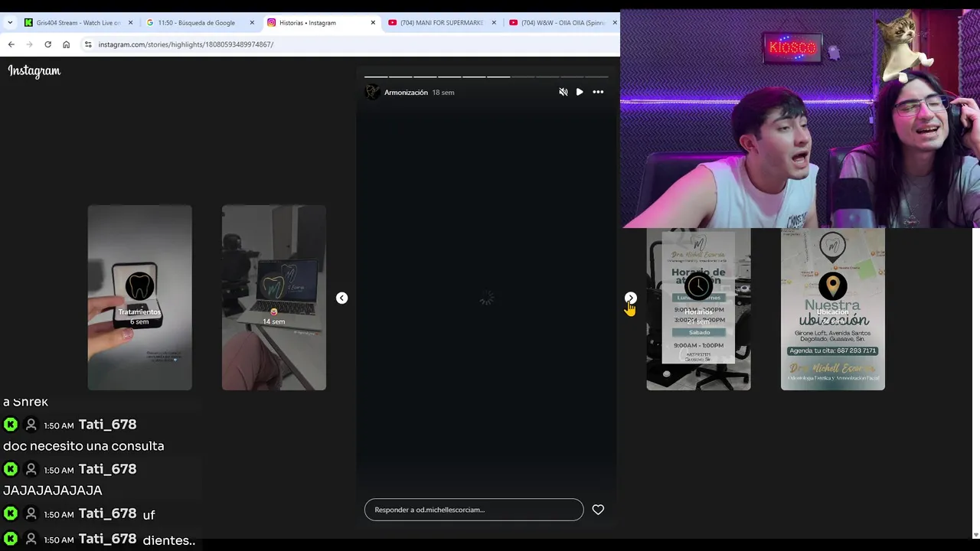Click the Armonización highlight name
Image resolution: width=980 pixels, height=551 pixels.
[406, 93]
